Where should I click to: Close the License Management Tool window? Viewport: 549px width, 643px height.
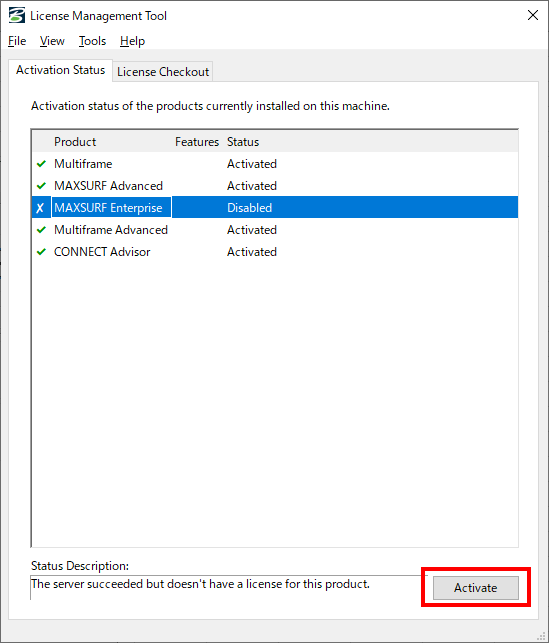pyautogui.click(x=533, y=16)
